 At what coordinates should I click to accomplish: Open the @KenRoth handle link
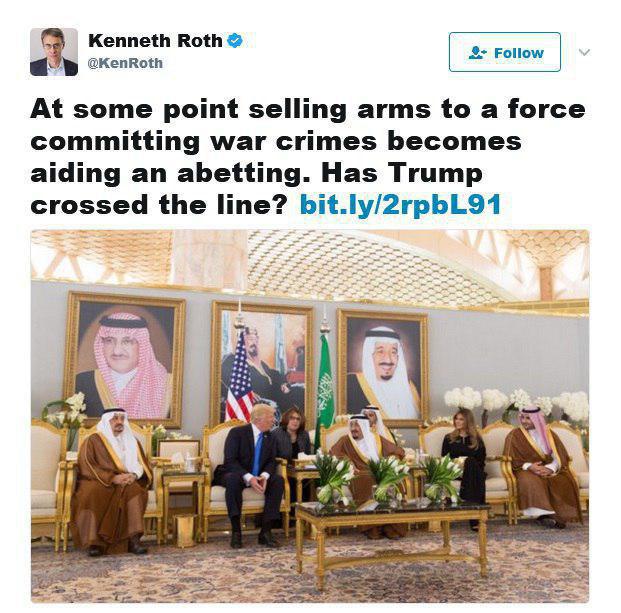(125, 63)
